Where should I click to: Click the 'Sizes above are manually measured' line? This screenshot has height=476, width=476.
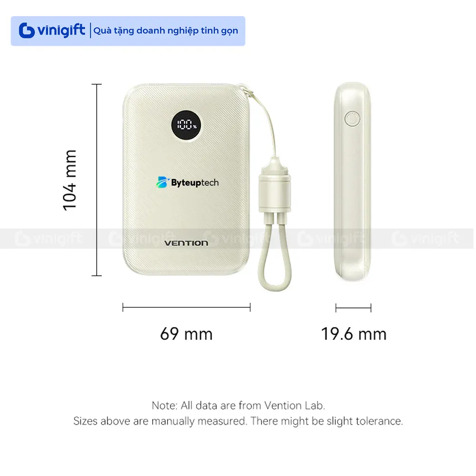(x=238, y=421)
